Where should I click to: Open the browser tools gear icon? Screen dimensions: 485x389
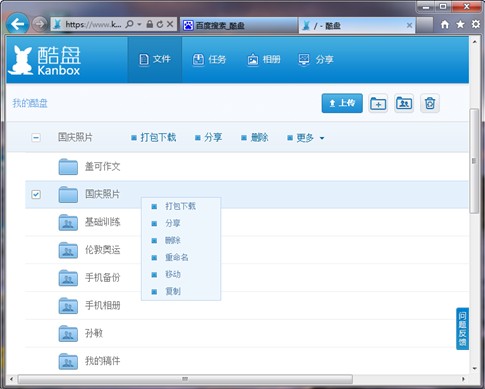click(476, 24)
